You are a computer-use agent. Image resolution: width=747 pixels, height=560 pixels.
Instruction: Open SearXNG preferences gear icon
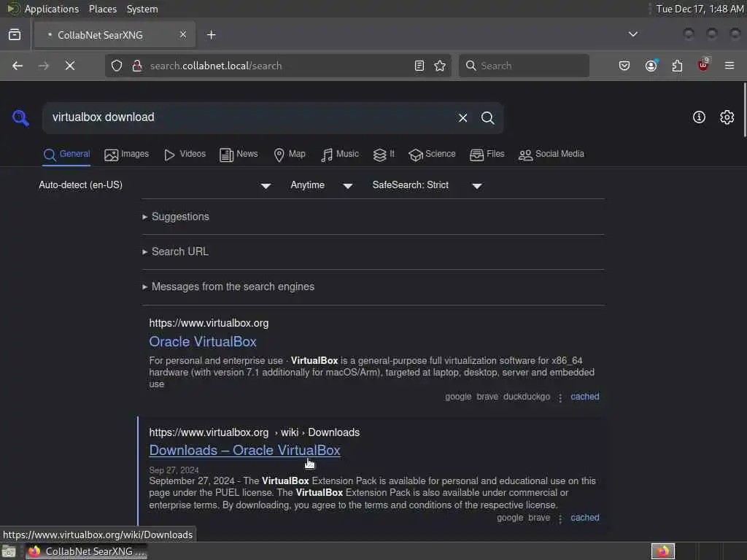[727, 117]
